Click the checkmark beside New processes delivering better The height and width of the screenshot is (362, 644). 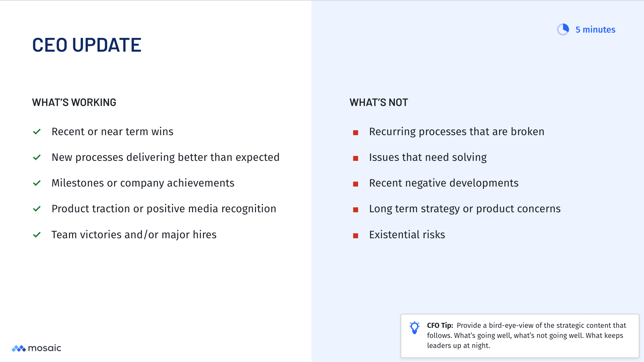coord(37,157)
